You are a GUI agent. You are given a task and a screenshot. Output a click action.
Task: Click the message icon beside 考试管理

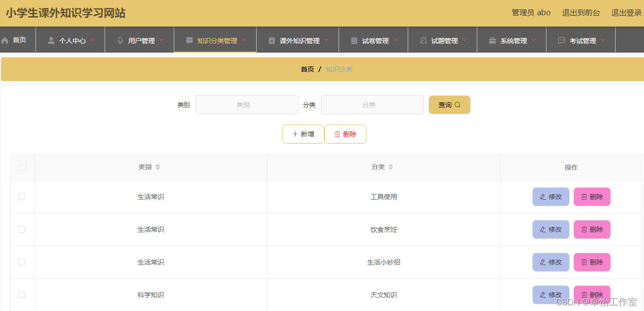coord(562,41)
